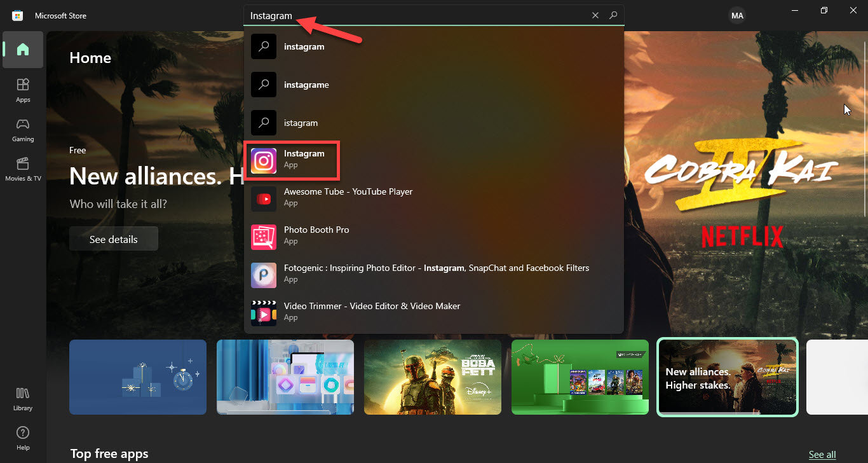This screenshot has width=868, height=463.
Task: Open the Home sidebar icon
Action: pos(23,50)
